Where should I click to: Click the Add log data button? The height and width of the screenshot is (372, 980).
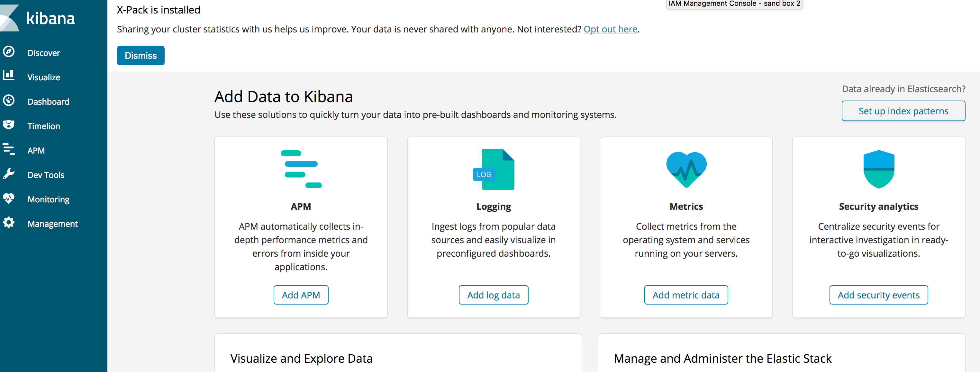point(494,295)
